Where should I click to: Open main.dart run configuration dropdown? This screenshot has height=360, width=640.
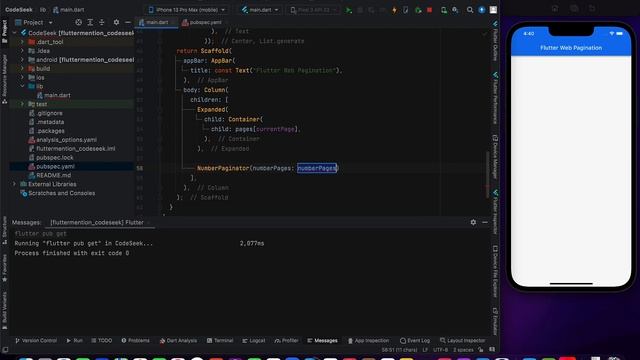260,10
